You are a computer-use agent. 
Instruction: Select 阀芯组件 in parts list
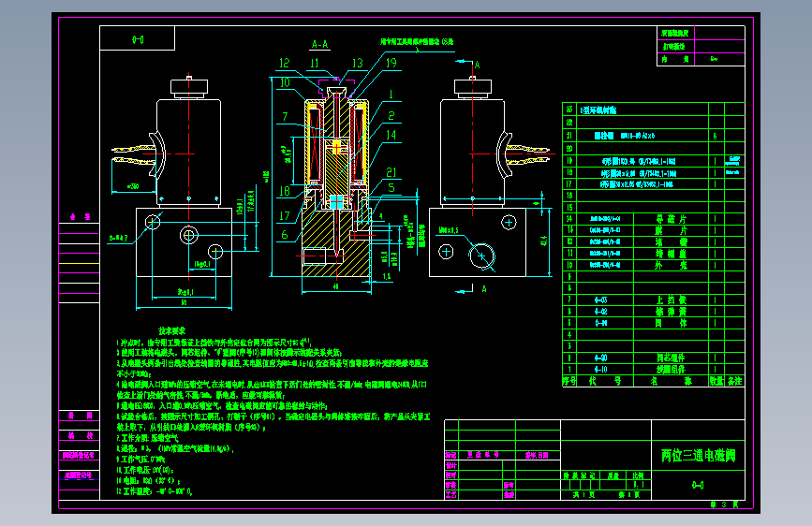(672, 358)
